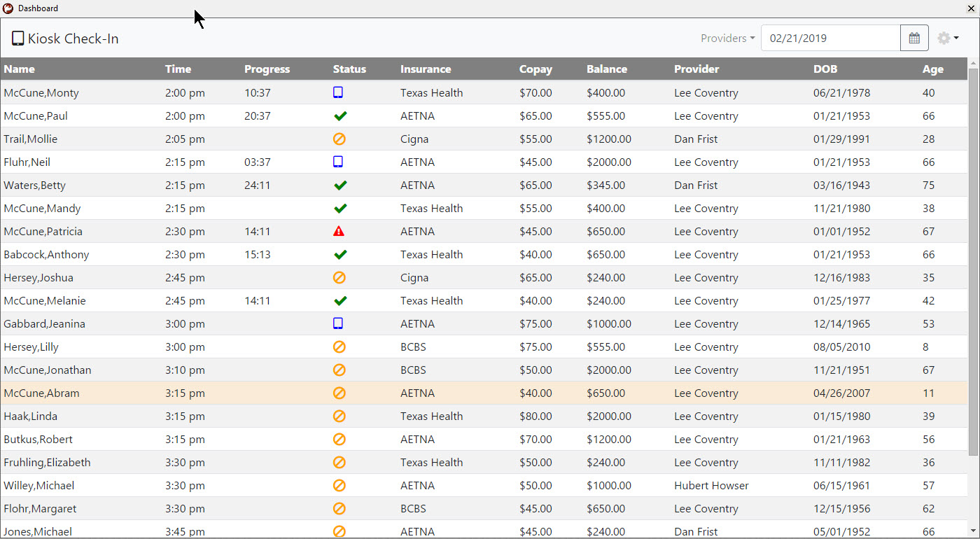Click the Dashboard app icon in title bar
The width and height of the screenshot is (980, 539).
tap(8, 8)
